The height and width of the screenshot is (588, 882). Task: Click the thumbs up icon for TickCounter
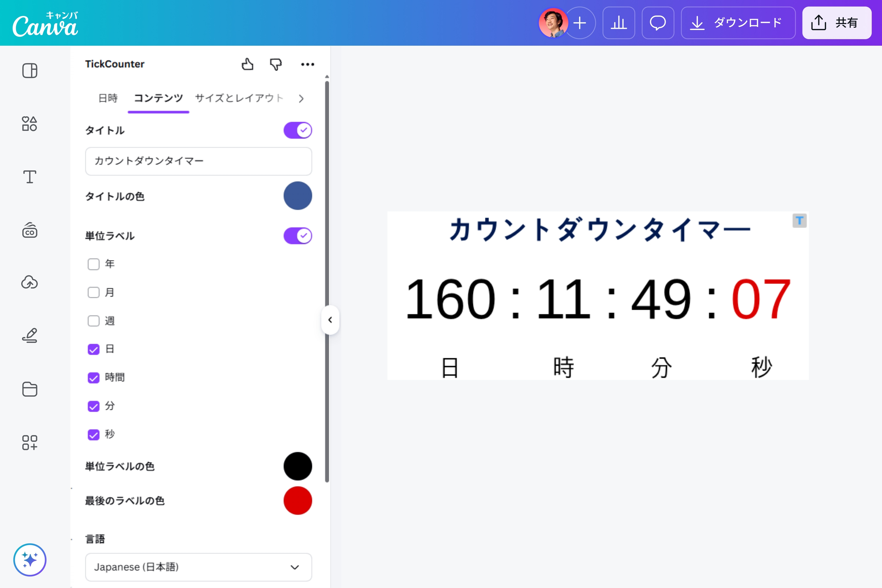[247, 65]
